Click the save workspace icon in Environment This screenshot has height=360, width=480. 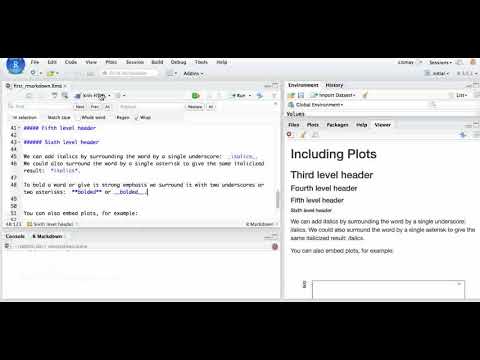click(x=301, y=95)
